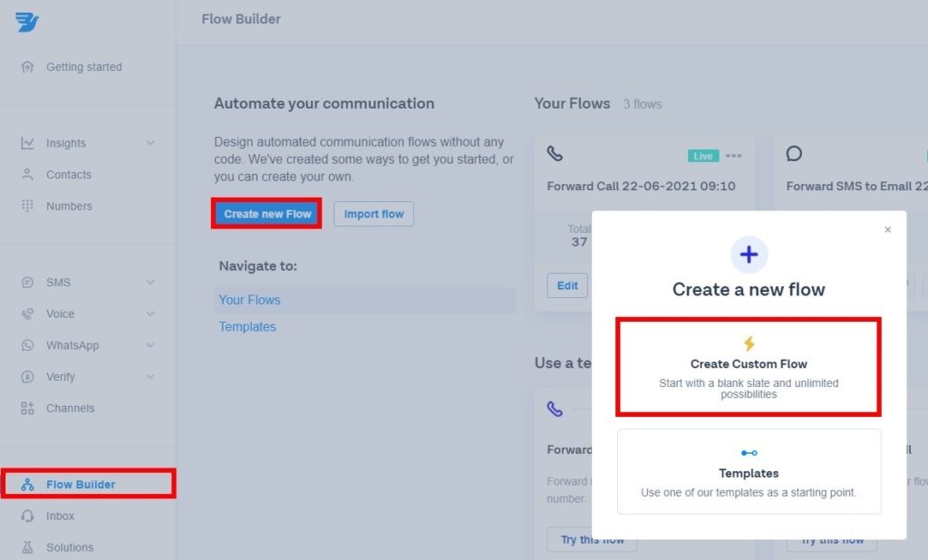Click Voice label in sidebar
Image resolution: width=928 pixels, height=560 pixels.
tap(61, 314)
